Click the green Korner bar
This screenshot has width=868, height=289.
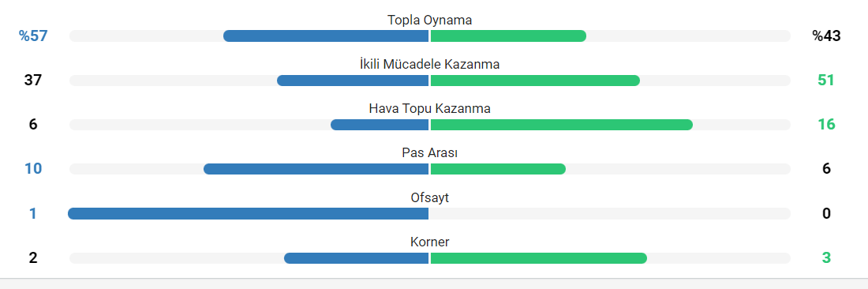coord(539,258)
